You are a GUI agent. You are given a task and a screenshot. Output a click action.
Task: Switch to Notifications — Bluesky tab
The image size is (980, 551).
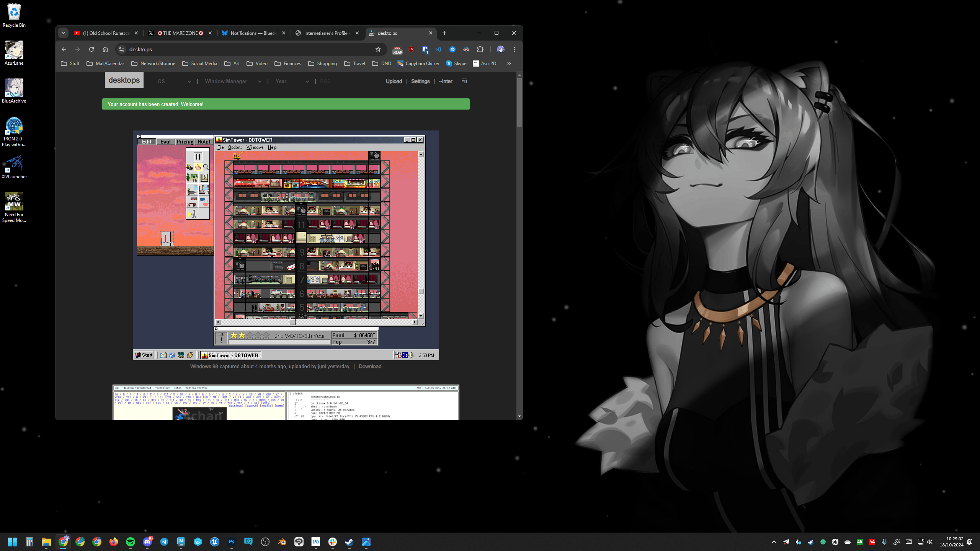[253, 33]
